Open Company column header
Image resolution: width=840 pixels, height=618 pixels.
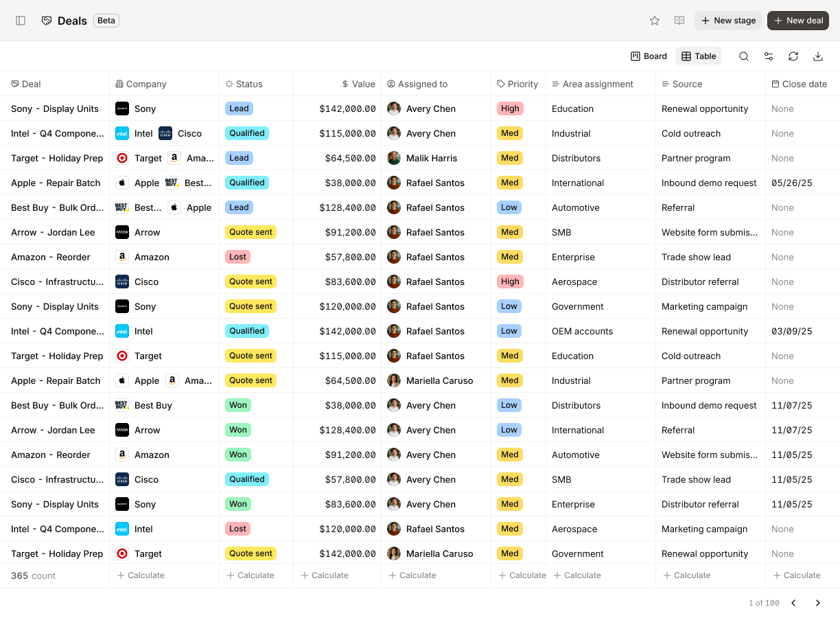coord(165,84)
